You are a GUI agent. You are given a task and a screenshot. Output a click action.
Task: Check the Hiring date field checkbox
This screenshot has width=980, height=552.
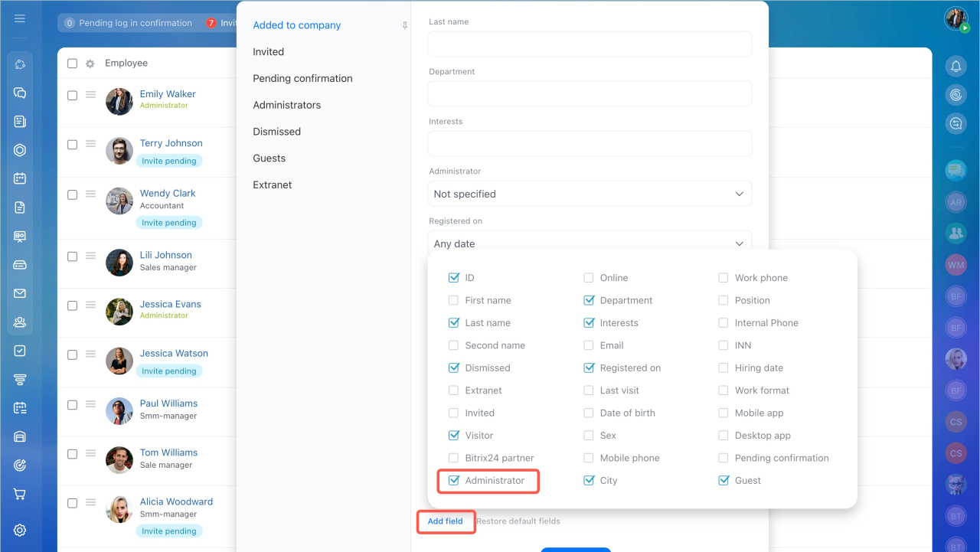coord(724,367)
